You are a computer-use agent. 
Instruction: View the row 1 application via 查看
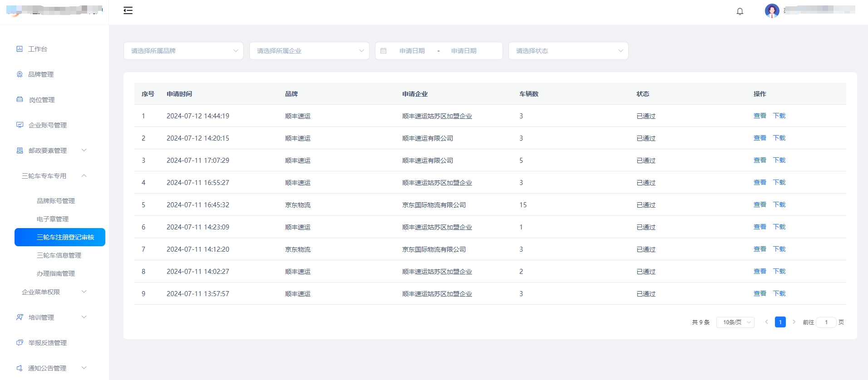759,116
